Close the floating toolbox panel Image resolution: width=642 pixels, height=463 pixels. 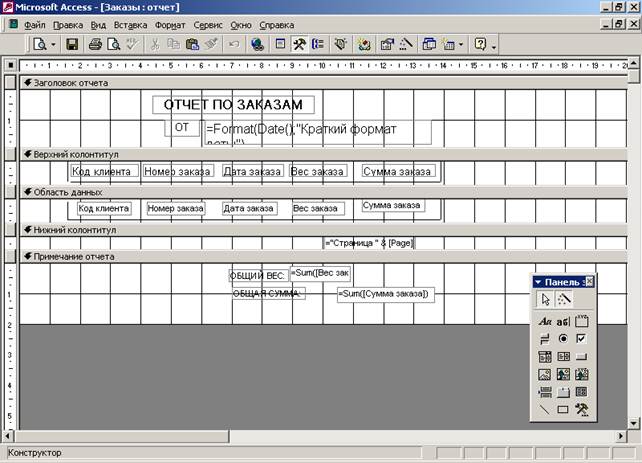pyautogui.click(x=589, y=282)
